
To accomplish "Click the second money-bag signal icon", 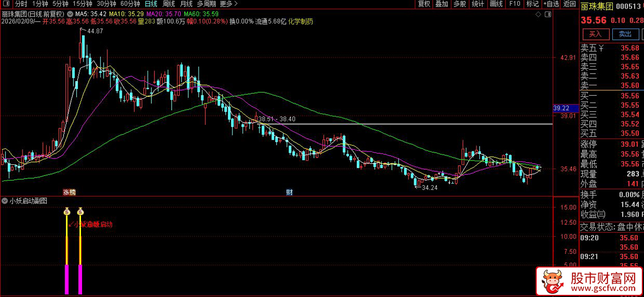I will (x=80, y=211).
